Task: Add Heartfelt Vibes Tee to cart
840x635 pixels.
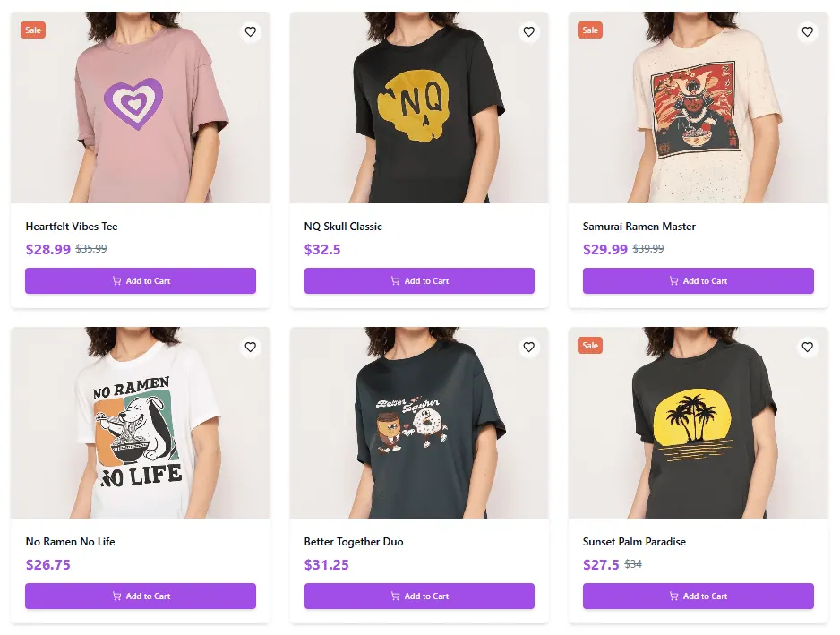Action: (x=141, y=281)
